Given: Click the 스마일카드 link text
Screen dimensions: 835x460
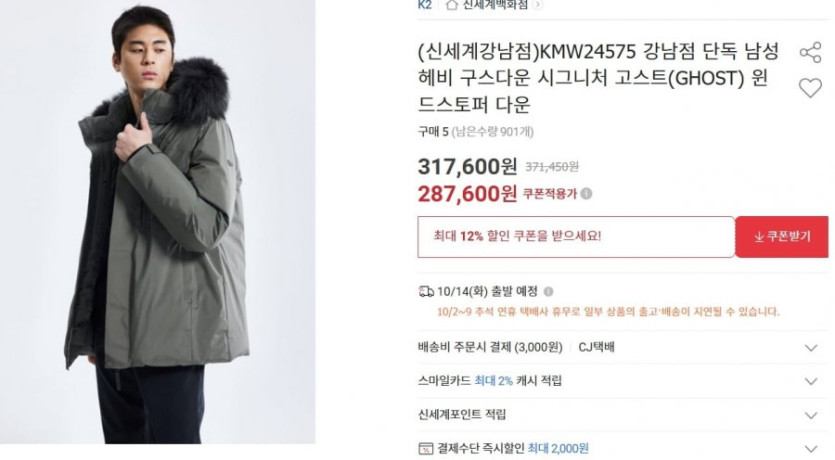Looking at the screenshot, I should (444, 381).
